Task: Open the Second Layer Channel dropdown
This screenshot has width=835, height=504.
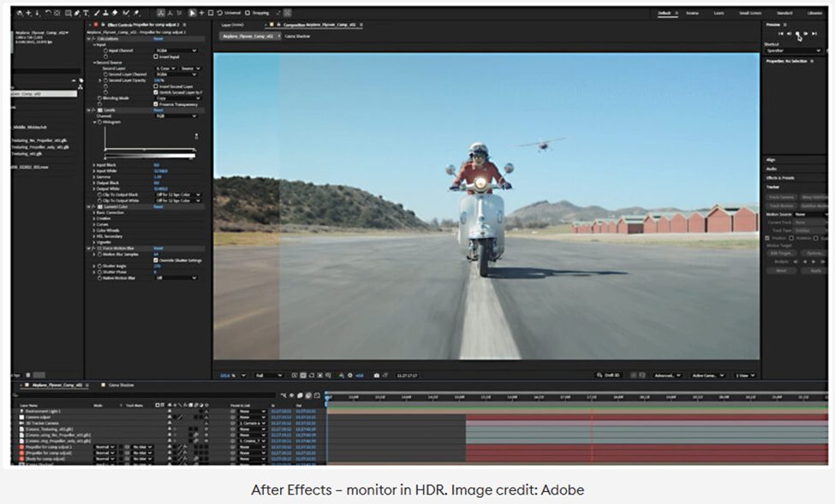Action: coord(176,74)
